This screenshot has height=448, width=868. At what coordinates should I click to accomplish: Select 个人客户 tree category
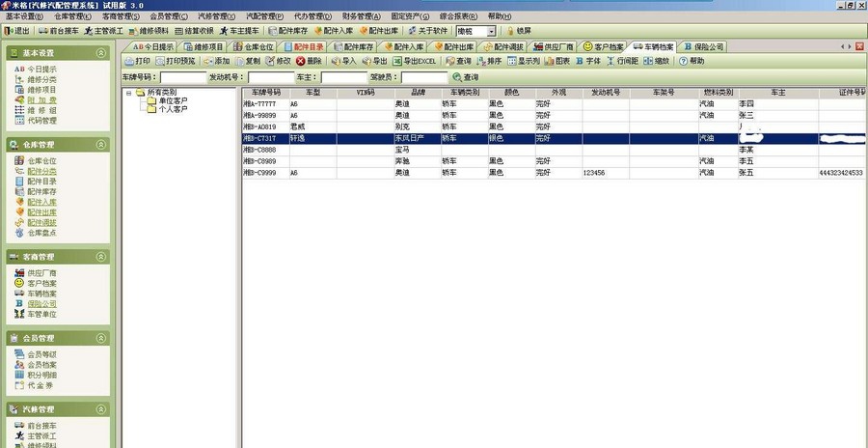[x=173, y=109]
